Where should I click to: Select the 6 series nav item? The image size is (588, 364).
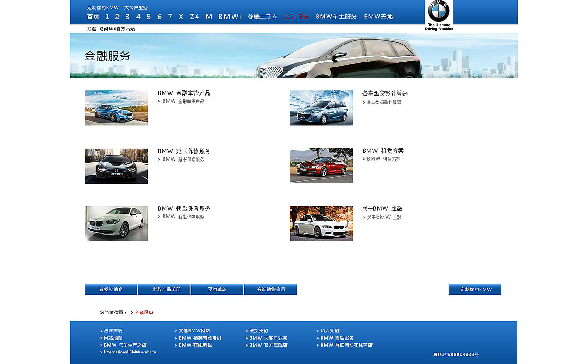159,17
